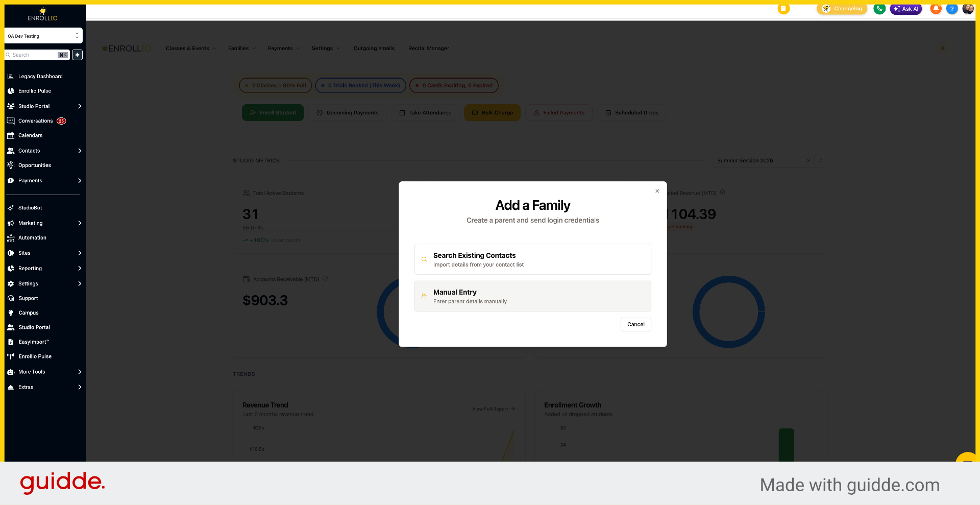Expand sidebar Settings submenu

click(80, 284)
